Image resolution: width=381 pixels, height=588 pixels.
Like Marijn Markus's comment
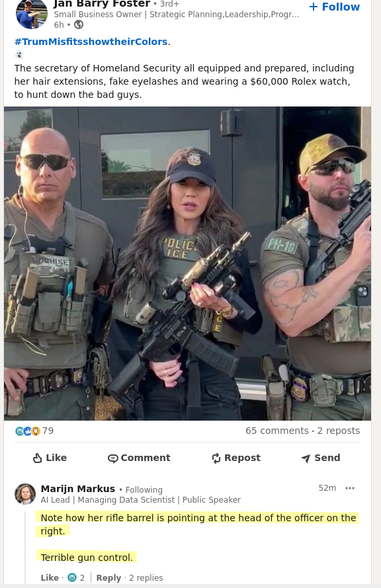click(50, 577)
